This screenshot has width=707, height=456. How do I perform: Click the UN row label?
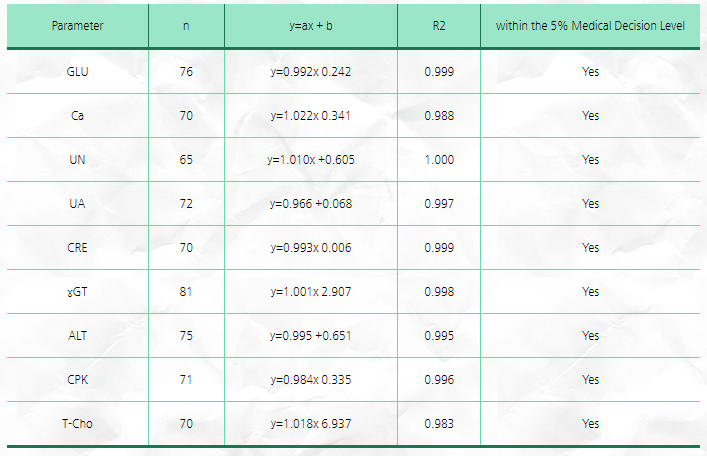[77, 160]
